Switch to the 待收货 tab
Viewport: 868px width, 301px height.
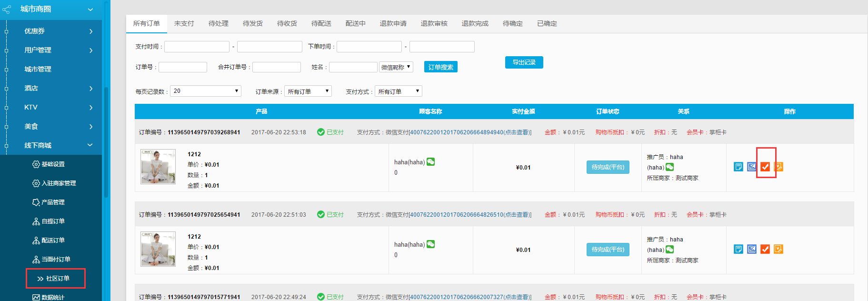point(287,23)
